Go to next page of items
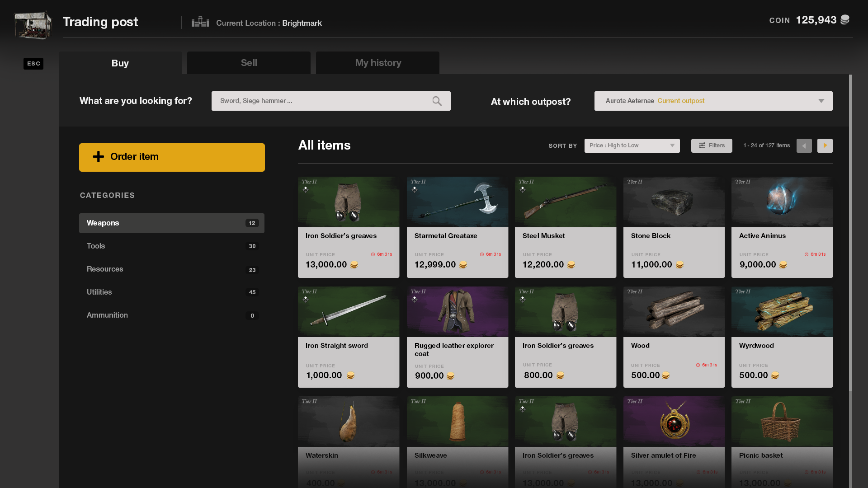 point(825,145)
